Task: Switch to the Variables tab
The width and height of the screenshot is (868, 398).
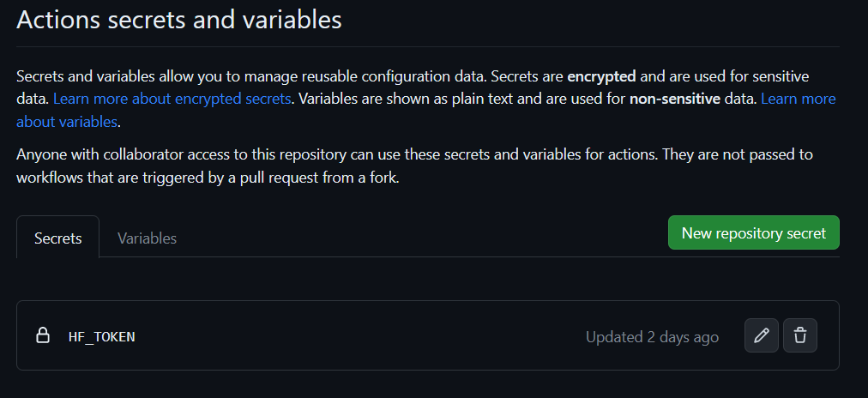Action: click(x=147, y=238)
